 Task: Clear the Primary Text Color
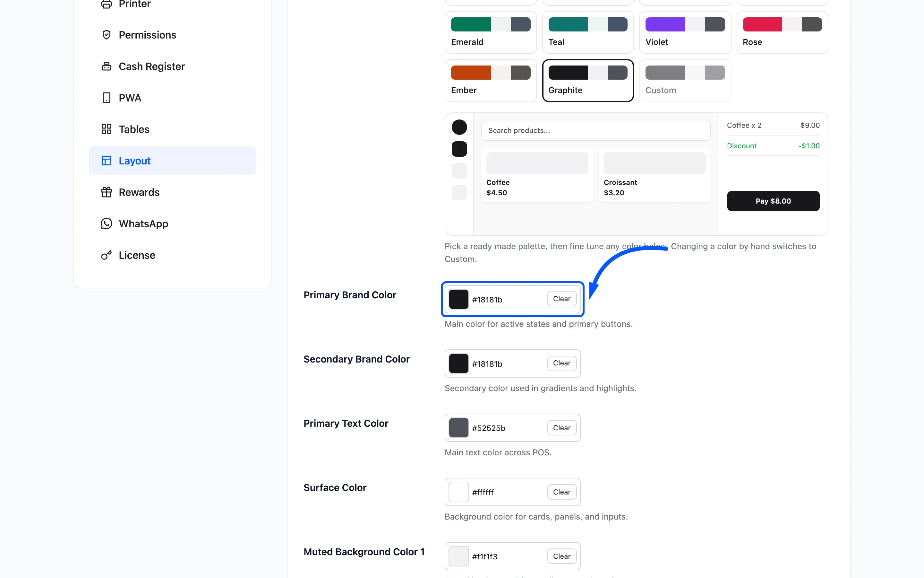point(562,428)
